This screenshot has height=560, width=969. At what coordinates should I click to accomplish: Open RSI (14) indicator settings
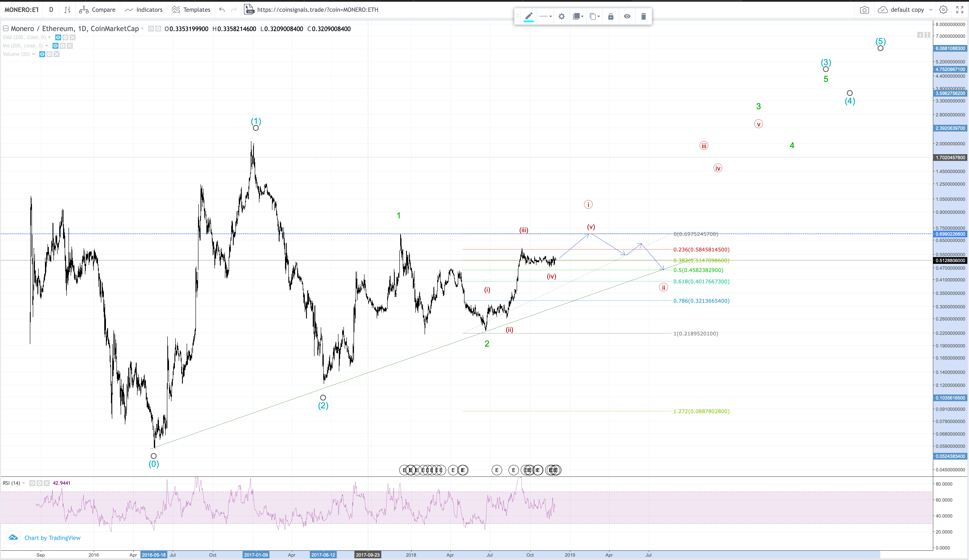39,483
